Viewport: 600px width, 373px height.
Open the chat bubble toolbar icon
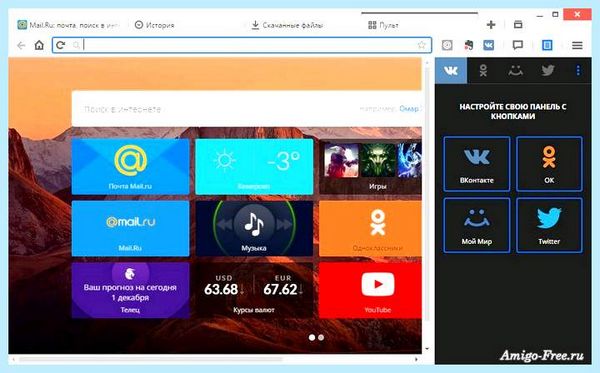tap(518, 46)
